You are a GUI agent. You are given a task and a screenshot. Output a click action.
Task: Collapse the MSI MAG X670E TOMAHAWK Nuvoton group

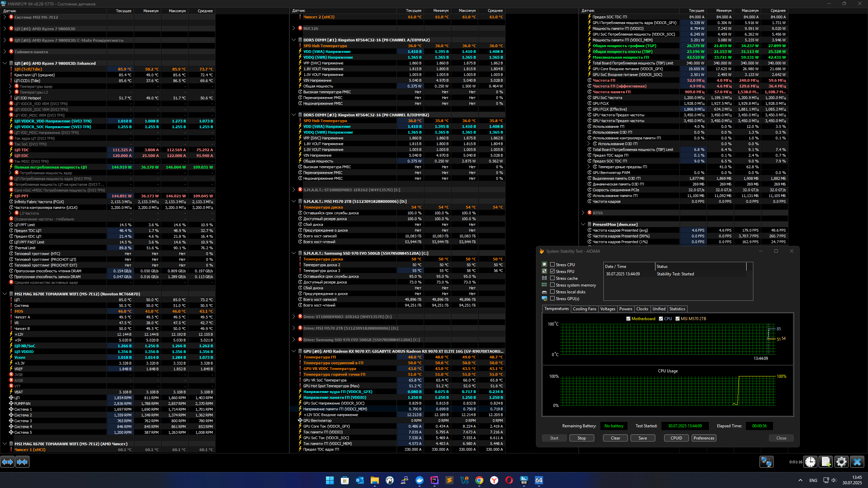pyautogui.click(x=5, y=294)
